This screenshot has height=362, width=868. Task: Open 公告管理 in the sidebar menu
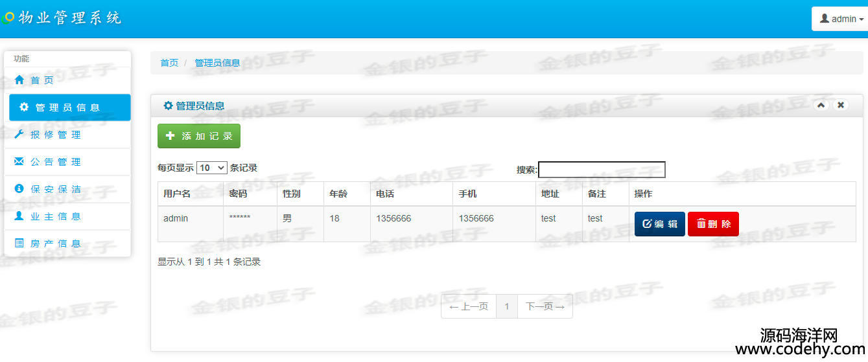(x=67, y=162)
